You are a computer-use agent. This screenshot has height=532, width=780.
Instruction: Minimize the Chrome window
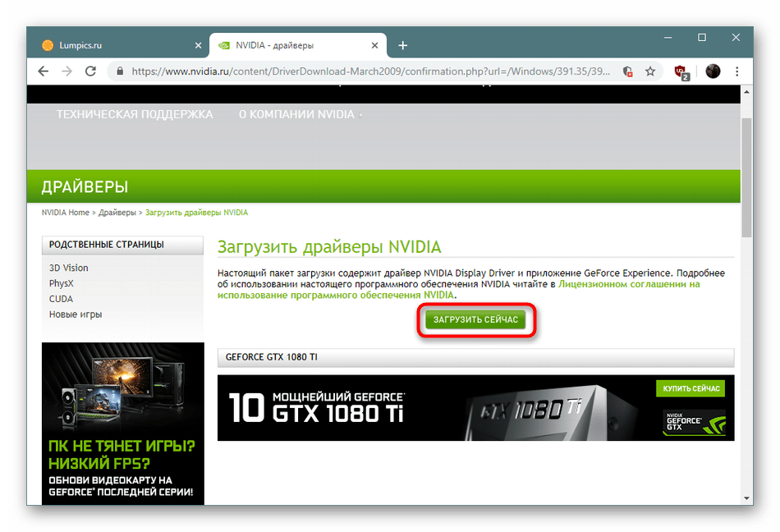(x=668, y=38)
